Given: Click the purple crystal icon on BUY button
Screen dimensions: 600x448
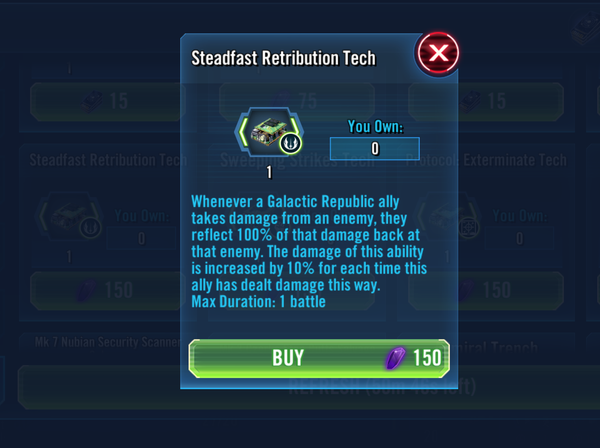Looking at the screenshot, I should [x=395, y=358].
